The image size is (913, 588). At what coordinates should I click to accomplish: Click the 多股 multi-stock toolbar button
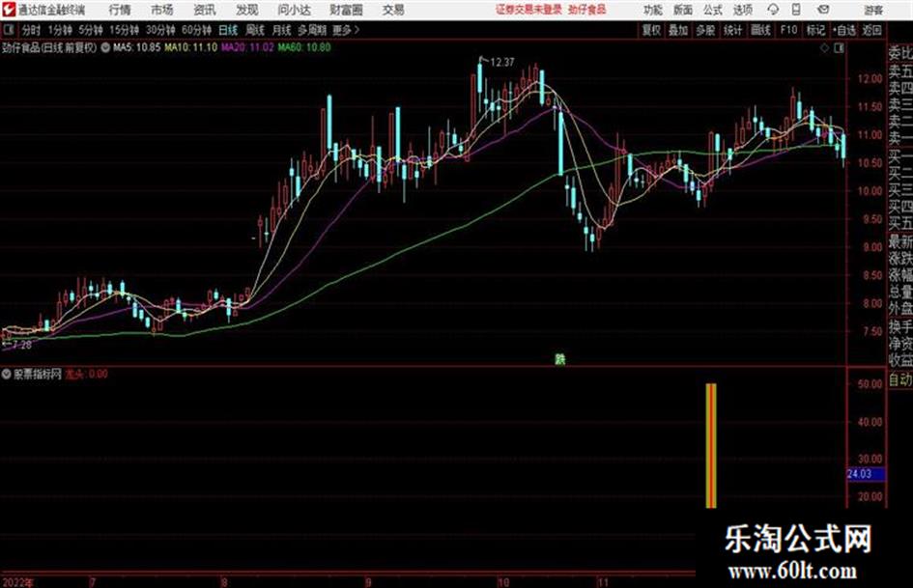pos(705,30)
